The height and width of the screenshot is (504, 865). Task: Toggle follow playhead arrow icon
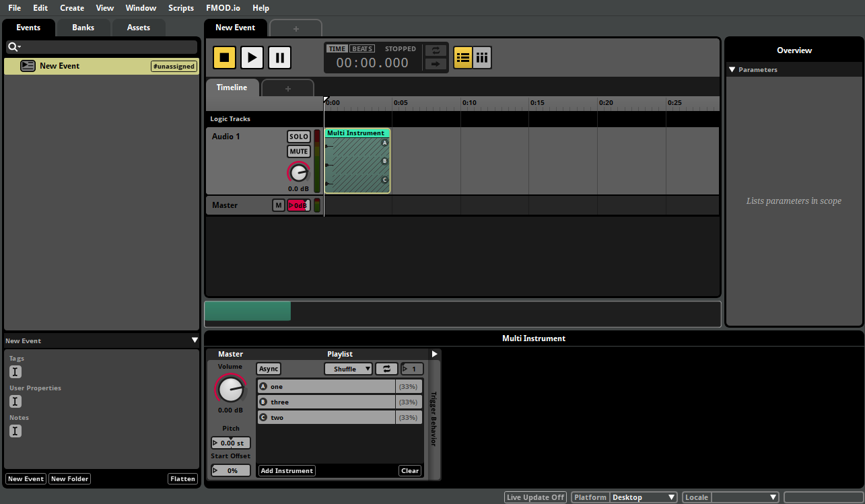[x=435, y=63]
